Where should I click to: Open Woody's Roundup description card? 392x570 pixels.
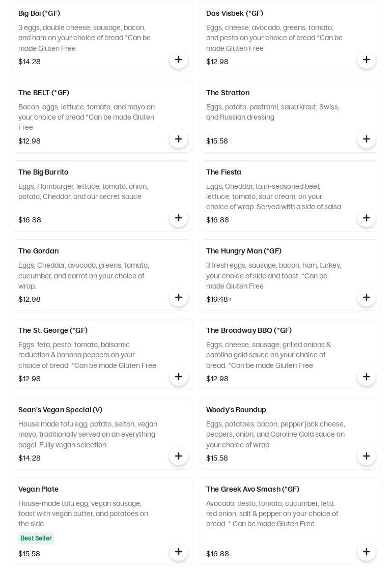click(290, 434)
